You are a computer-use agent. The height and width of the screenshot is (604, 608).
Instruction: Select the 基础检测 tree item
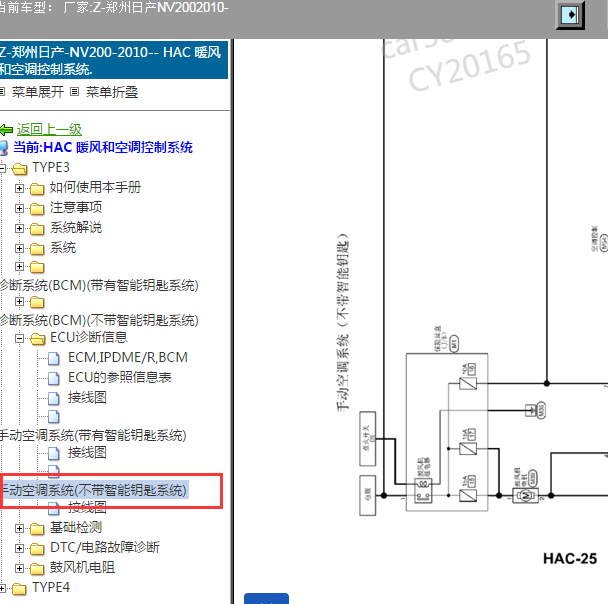click(76, 528)
